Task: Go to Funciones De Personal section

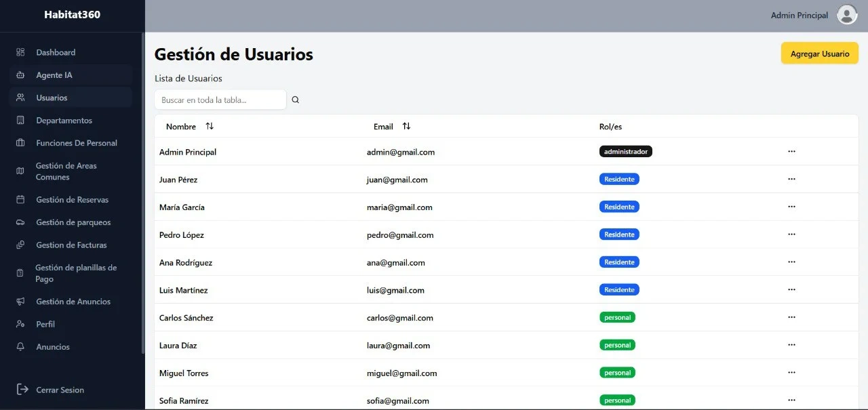Action: (76, 143)
